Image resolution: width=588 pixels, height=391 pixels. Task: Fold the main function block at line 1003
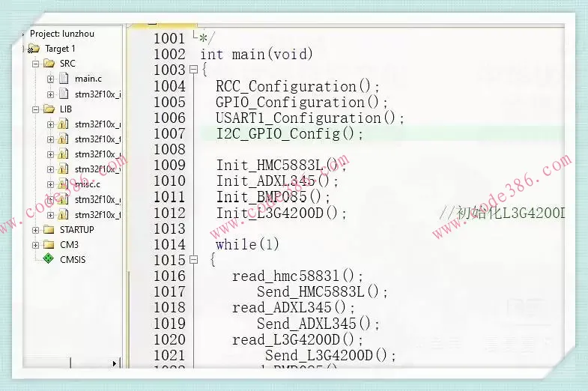(x=193, y=70)
